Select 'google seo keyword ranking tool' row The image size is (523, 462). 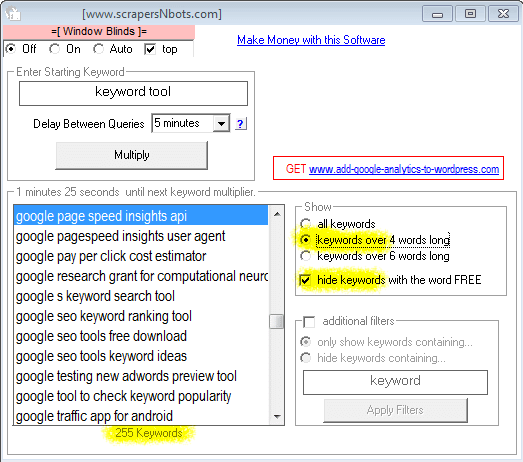tap(141, 316)
